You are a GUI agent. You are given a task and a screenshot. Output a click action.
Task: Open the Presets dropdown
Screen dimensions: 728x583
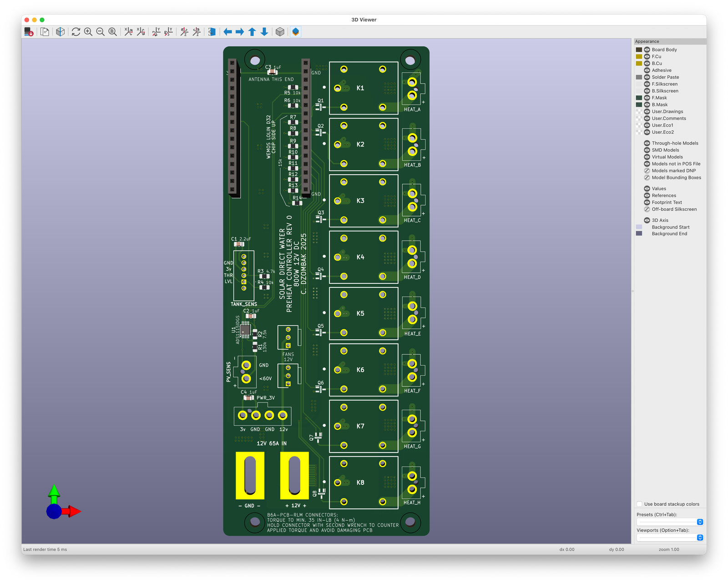click(x=670, y=522)
